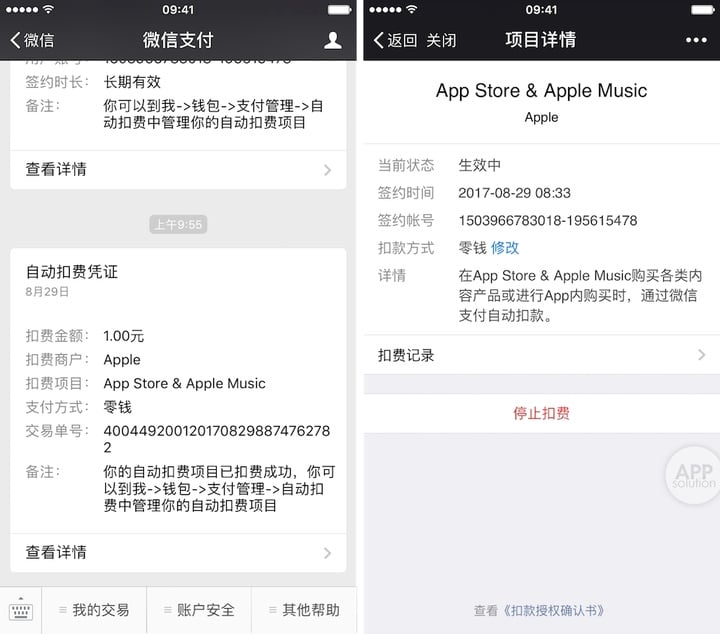Tap the Wi-Fi icon in left status bar
This screenshot has width=720, height=634.
pyautogui.click(x=49, y=9)
